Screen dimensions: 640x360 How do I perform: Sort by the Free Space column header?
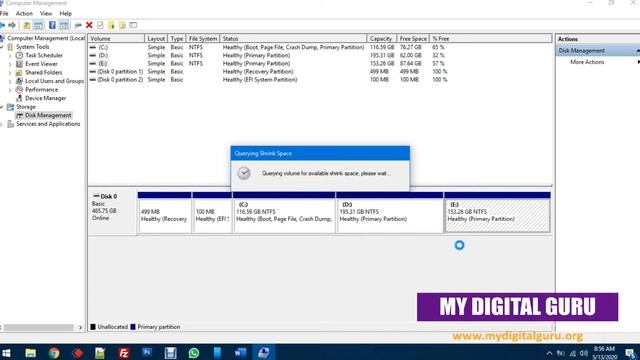pos(413,38)
